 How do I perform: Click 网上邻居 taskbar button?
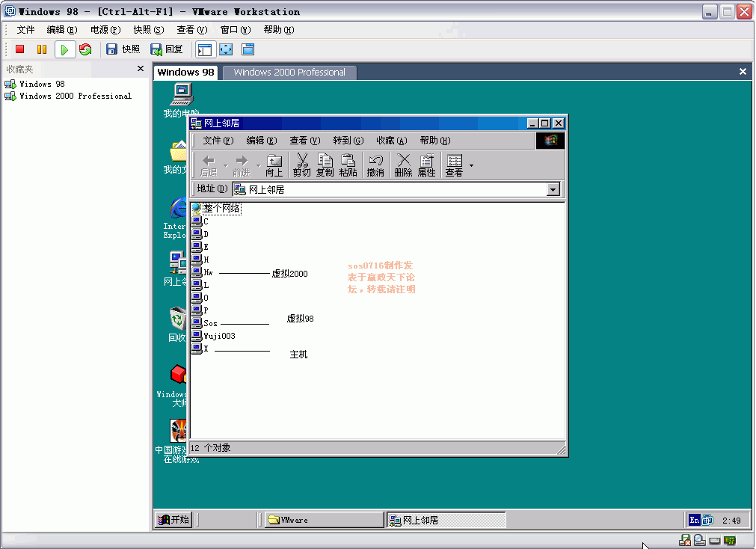pos(446,520)
